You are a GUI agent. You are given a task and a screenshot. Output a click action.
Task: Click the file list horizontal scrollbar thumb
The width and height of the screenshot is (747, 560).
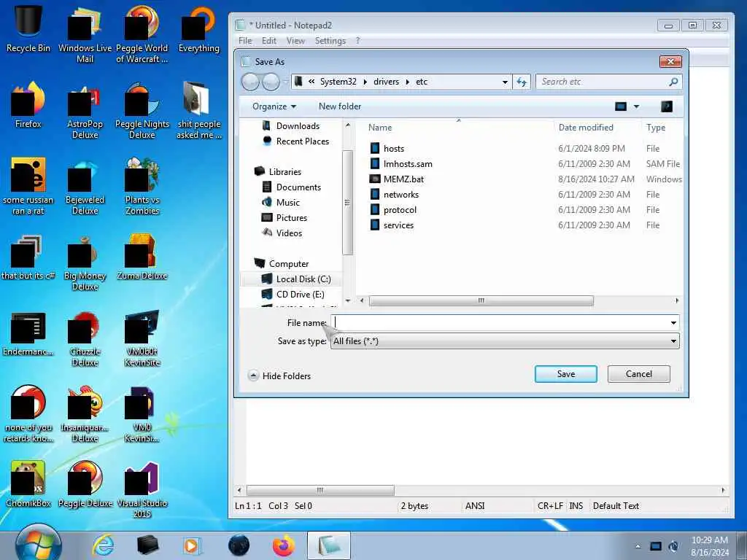(481, 300)
